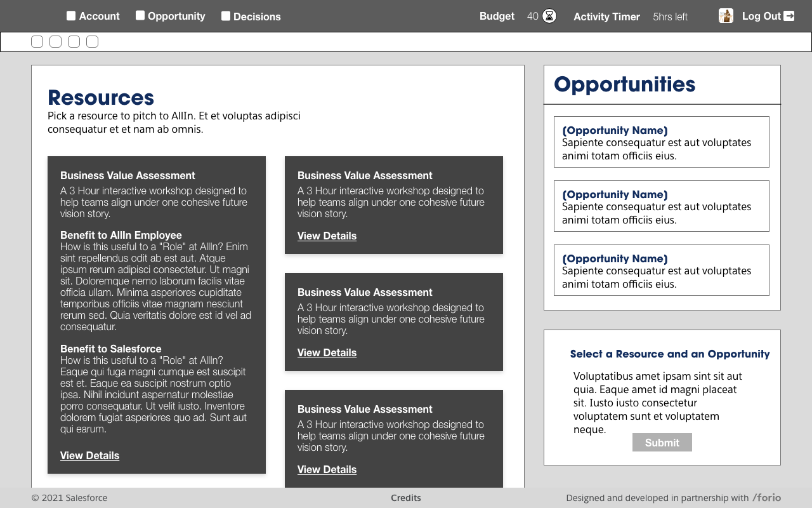Open the user avatar picture
The width and height of the screenshot is (812, 508).
tap(726, 16)
